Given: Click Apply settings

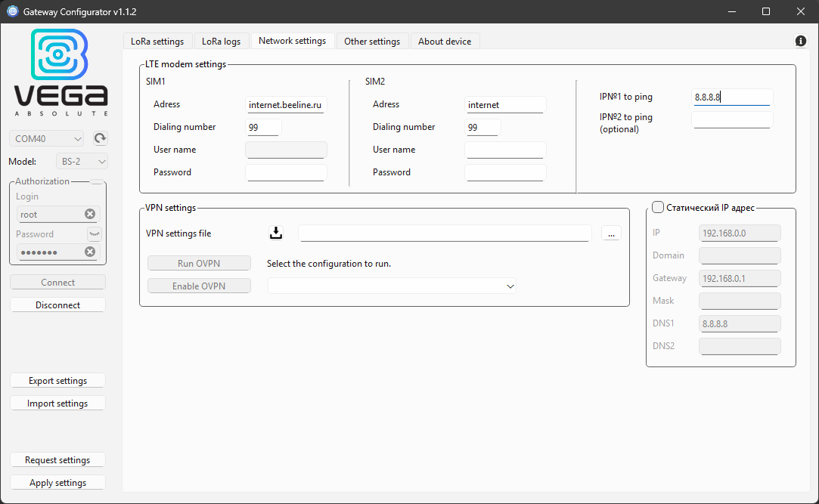Looking at the screenshot, I should 57,482.
